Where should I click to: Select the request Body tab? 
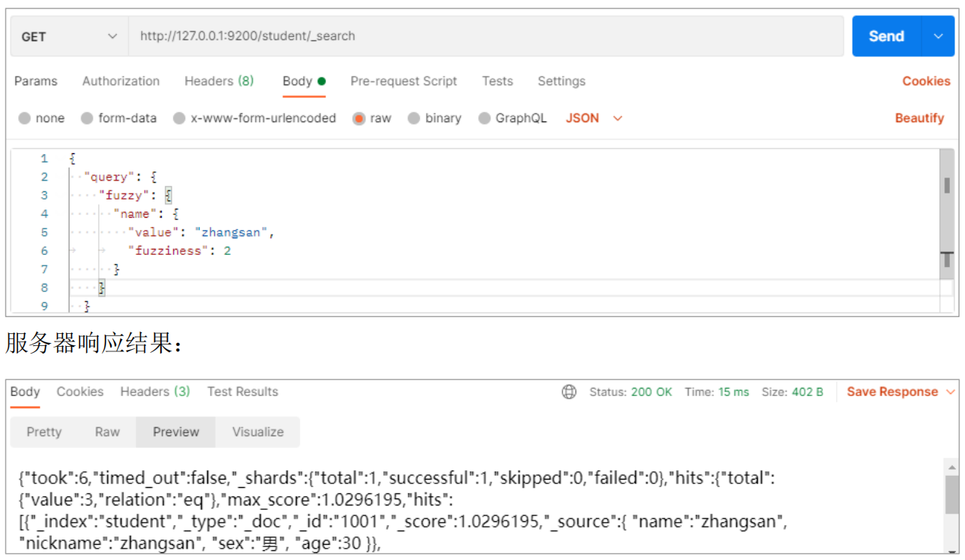pyautogui.click(x=304, y=81)
